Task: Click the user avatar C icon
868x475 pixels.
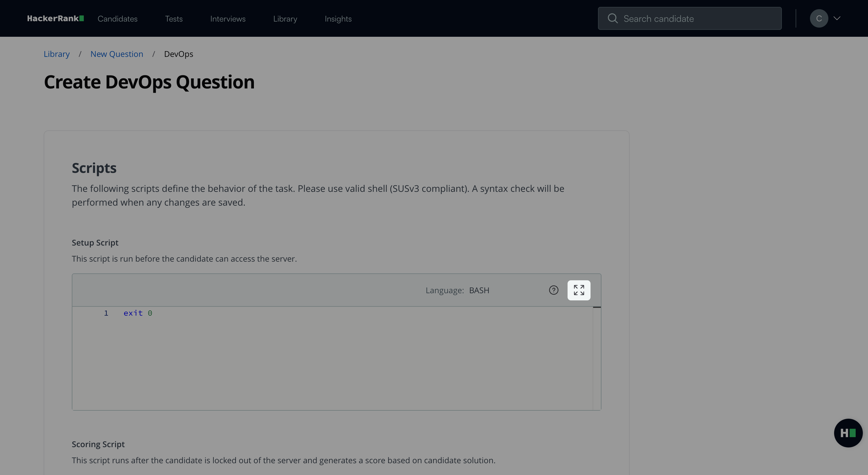Action: click(819, 19)
